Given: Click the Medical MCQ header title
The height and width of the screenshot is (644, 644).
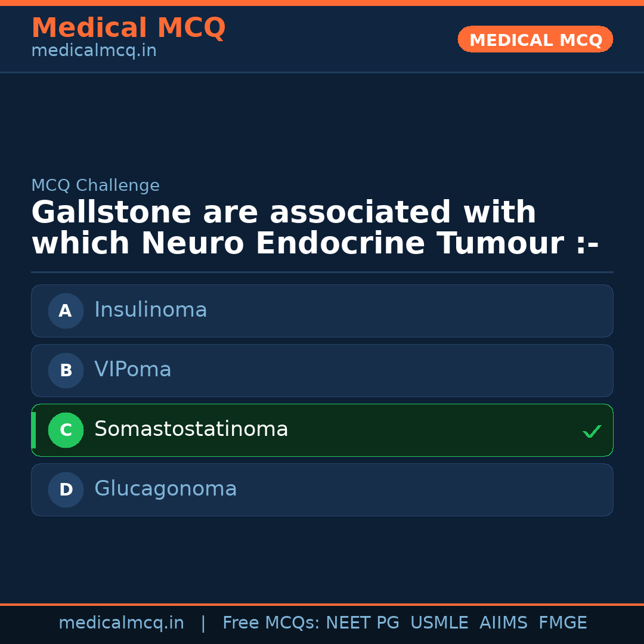Looking at the screenshot, I should tap(128, 28).
